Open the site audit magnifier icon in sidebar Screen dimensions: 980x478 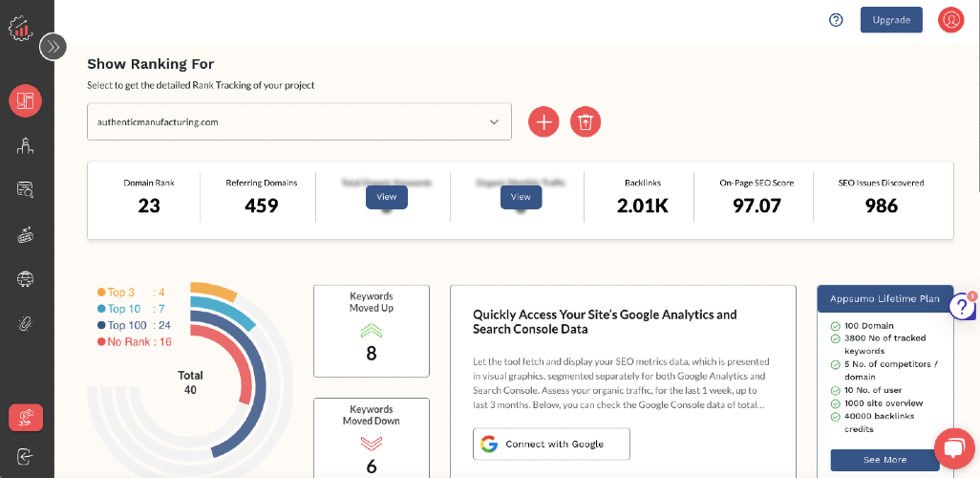(x=26, y=189)
